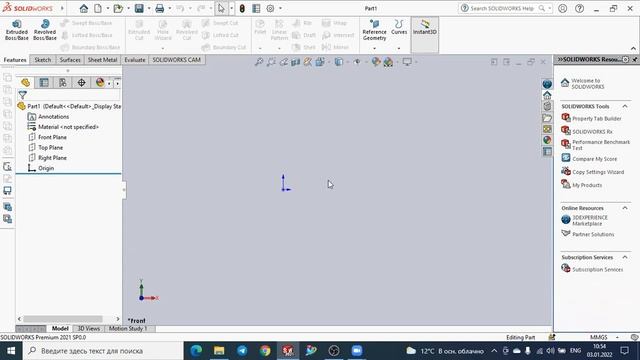Open the Save dropdown arrow

pyautogui.click(x=149, y=8)
